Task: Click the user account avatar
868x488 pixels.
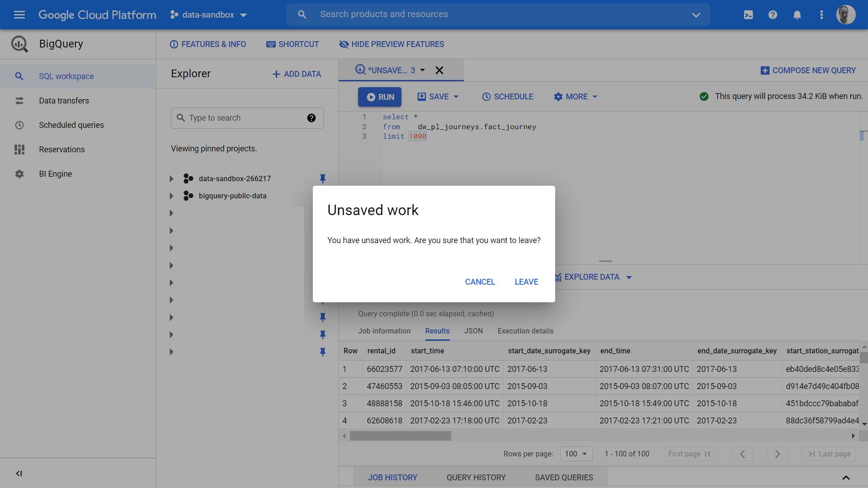Action: click(x=845, y=14)
